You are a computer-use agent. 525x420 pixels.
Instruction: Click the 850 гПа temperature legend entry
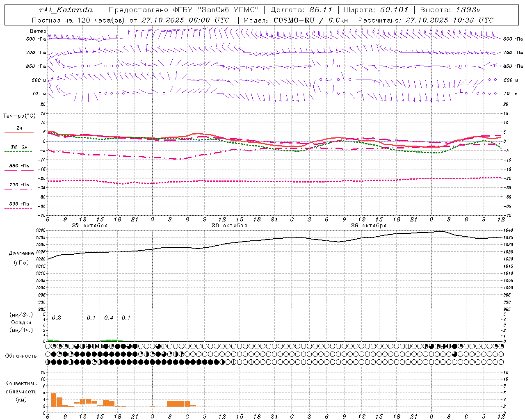(x=19, y=166)
